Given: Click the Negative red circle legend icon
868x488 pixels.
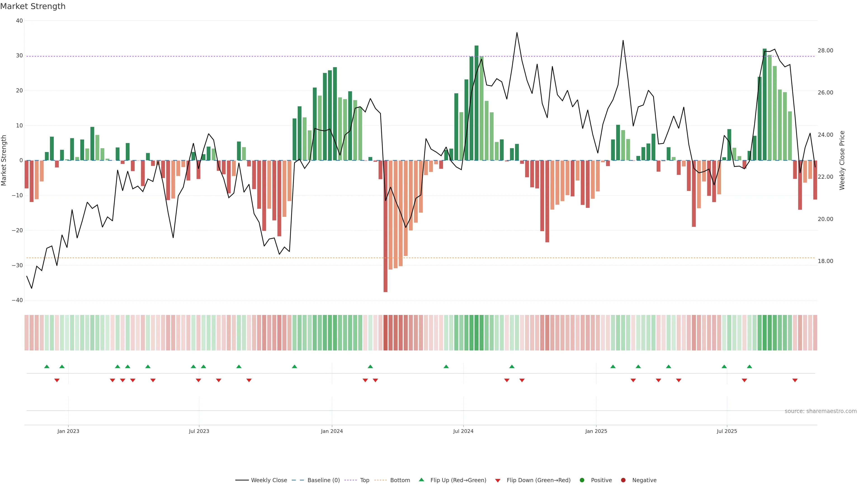Looking at the screenshot, I should coord(623,480).
